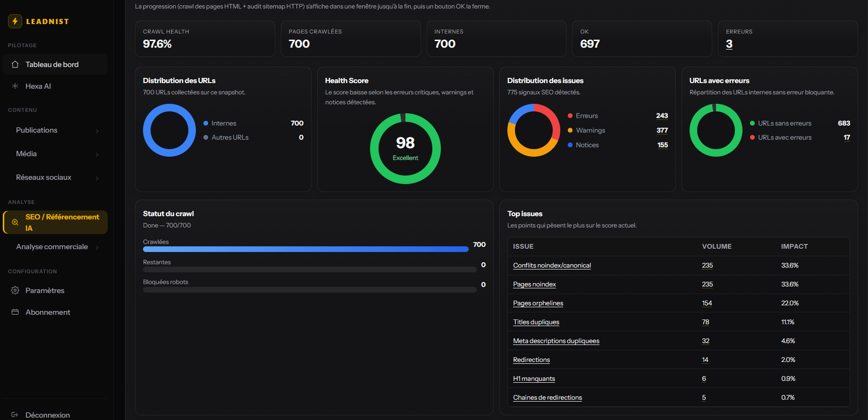Open the Conflits noindex/canonical issue link

(552, 265)
